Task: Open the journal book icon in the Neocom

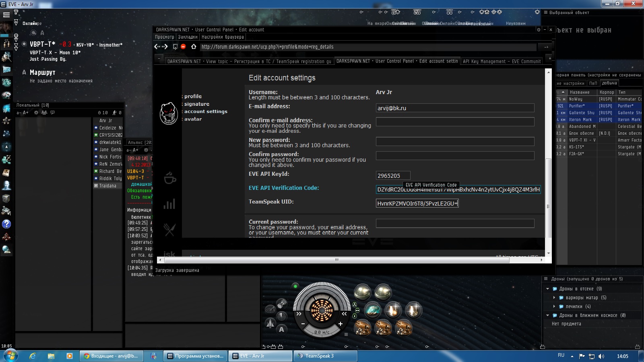Action: (x=6, y=173)
